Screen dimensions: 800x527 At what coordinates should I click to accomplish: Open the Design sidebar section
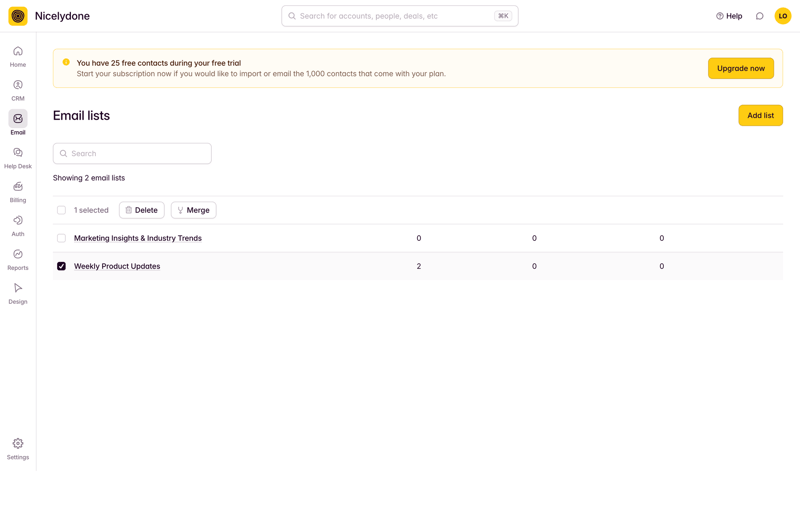18,293
